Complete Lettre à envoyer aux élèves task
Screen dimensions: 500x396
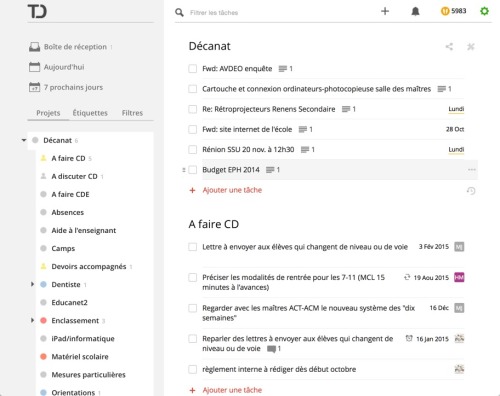[x=193, y=247]
